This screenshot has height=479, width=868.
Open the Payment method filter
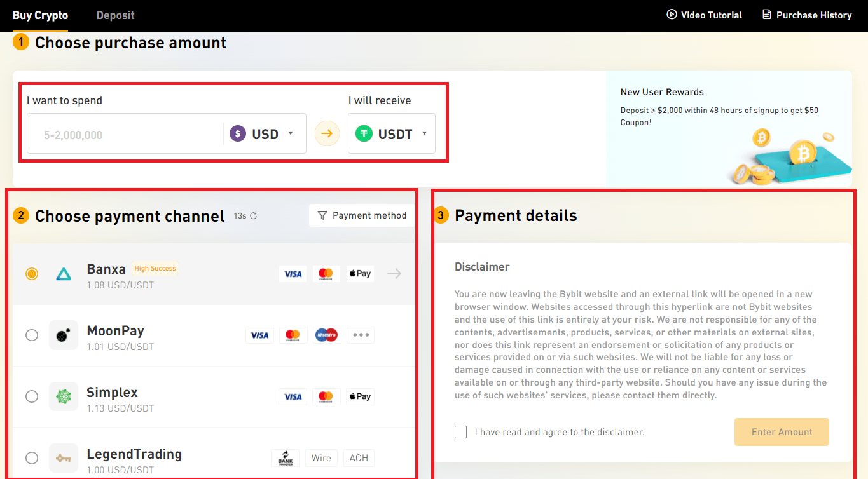tap(361, 215)
